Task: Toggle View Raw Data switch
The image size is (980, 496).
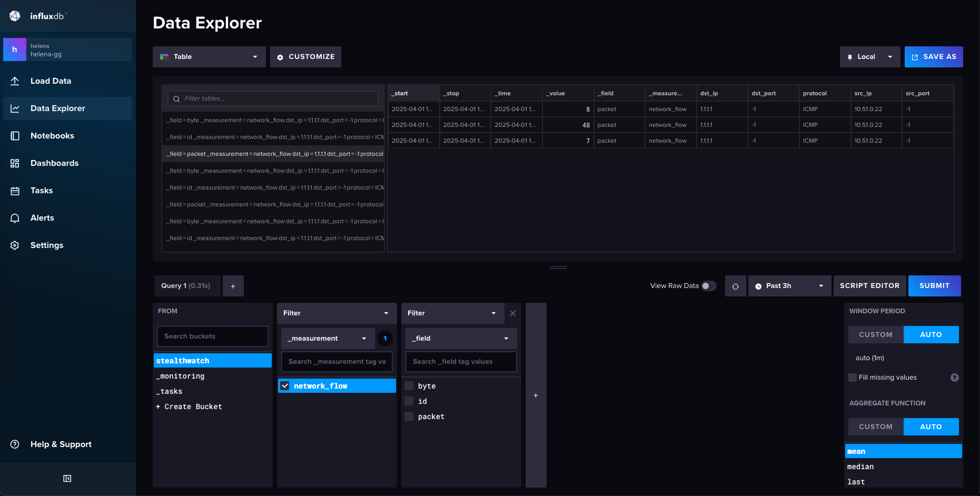Action: click(708, 286)
